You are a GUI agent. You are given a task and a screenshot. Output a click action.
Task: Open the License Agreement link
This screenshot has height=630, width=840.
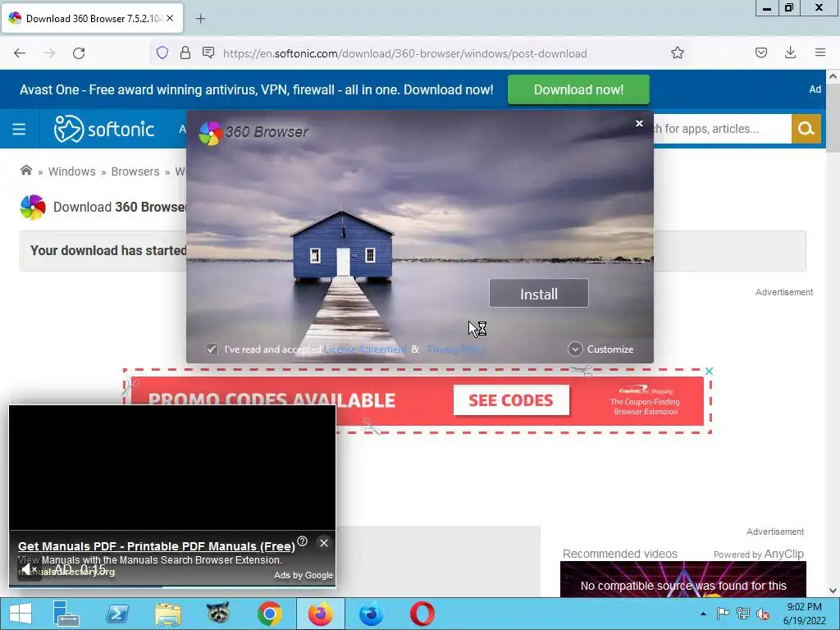point(365,349)
